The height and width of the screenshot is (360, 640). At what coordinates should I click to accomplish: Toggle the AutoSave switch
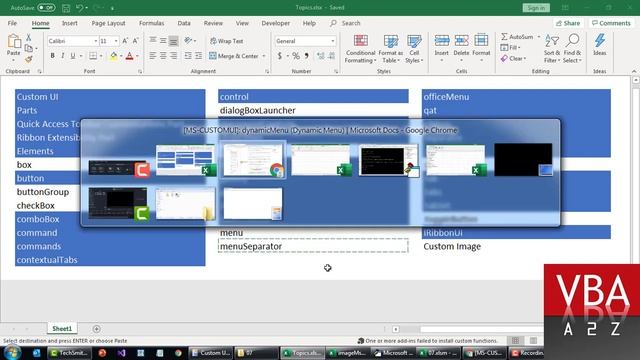point(46,8)
